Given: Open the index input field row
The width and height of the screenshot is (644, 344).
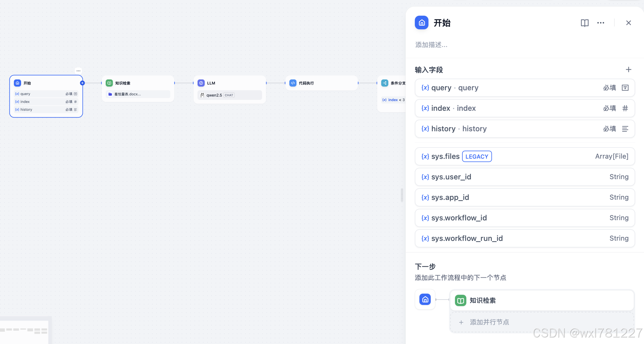Looking at the screenshot, I should pyautogui.click(x=525, y=108).
